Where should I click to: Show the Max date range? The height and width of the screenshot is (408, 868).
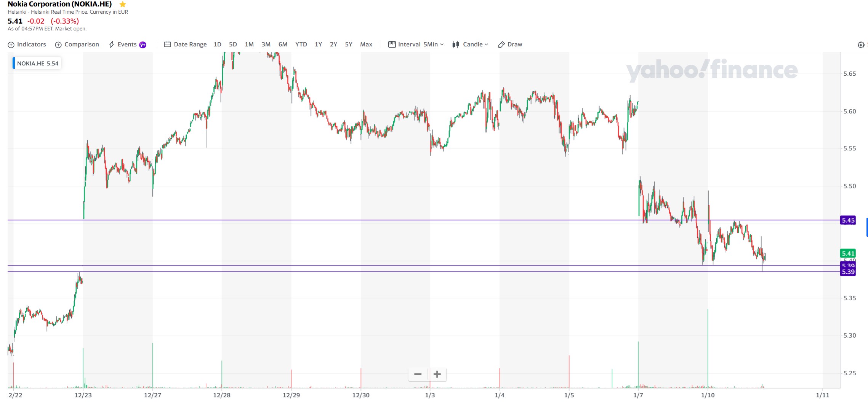[366, 45]
